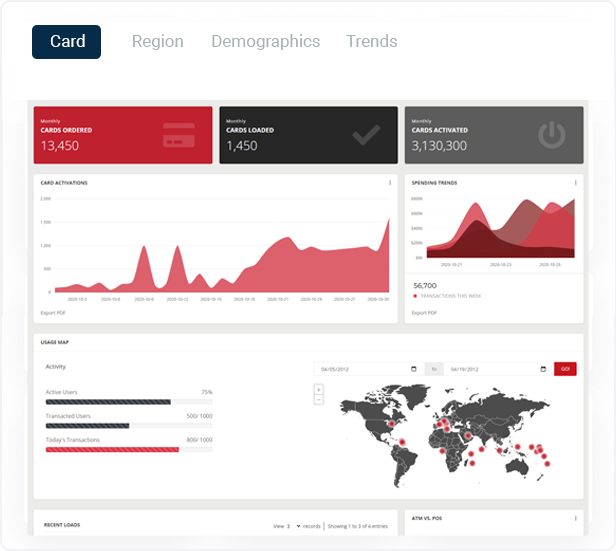Switch to the Region tab

[158, 41]
